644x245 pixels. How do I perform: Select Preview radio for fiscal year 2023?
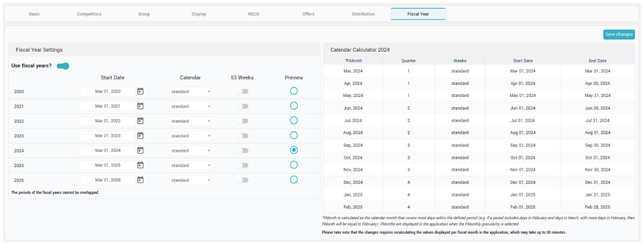pyautogui.click(x=294, y=135)
